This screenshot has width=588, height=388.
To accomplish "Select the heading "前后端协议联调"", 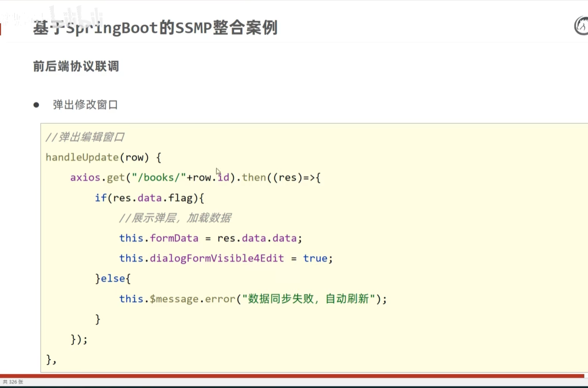I will coord(76,66).
